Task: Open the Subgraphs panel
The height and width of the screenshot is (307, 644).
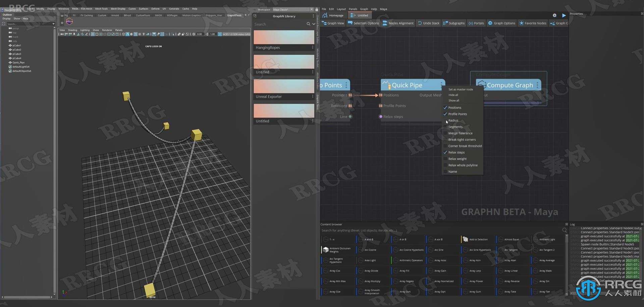Action: [454, 23]
